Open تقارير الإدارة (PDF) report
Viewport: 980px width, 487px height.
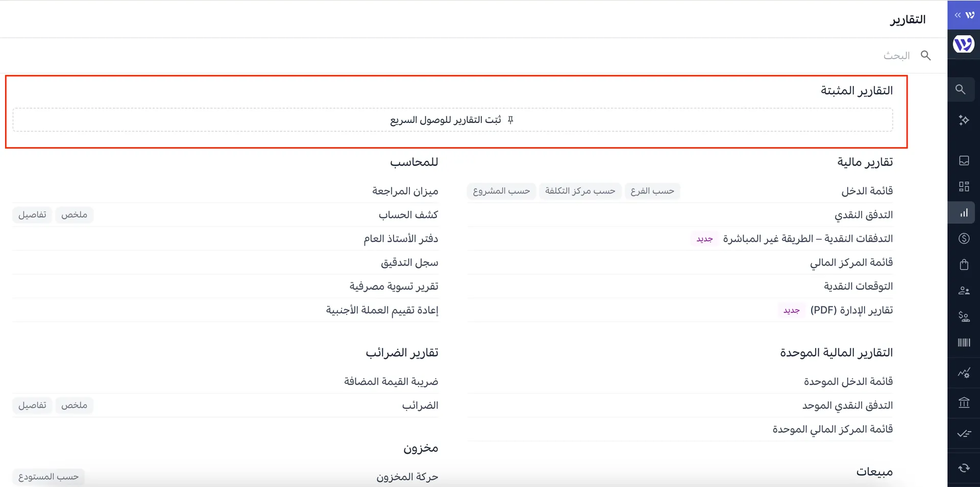coord(851,310)
